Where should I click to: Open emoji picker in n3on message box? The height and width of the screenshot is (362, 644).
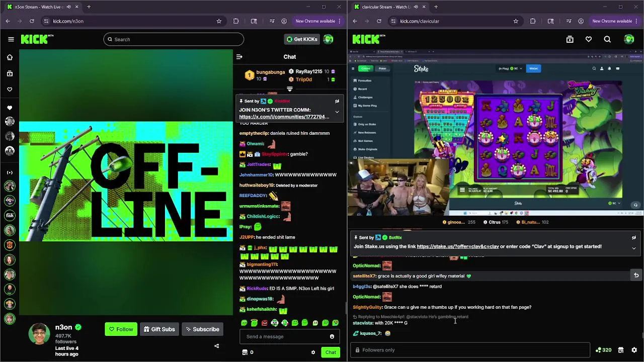pyautogui.click(x=332, y=336)
